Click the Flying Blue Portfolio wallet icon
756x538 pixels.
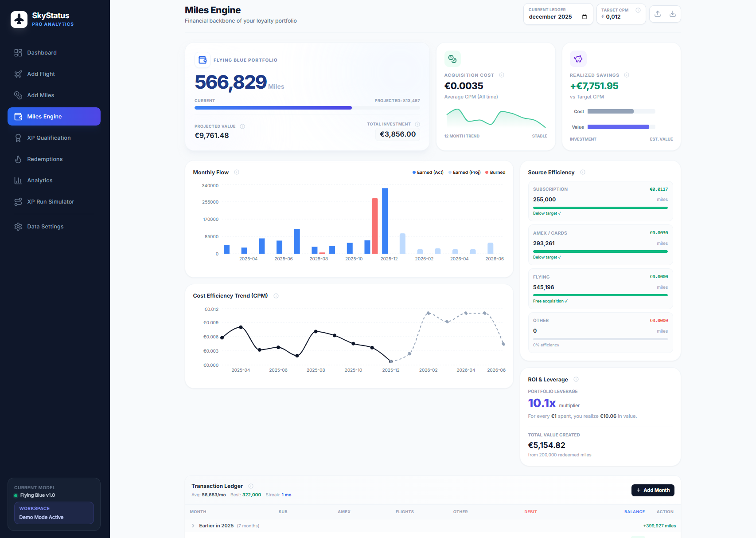pyautogui.click(x=203, y=60)
